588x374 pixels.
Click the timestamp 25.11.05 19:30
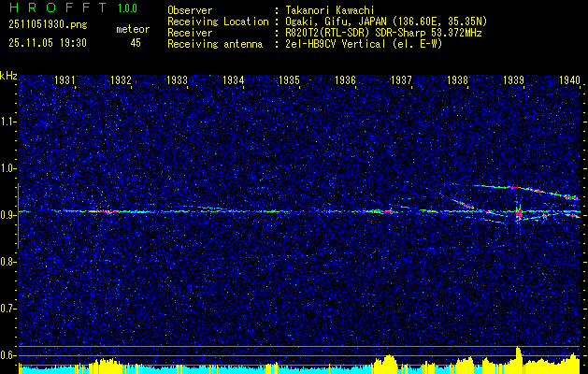(48, 43)
